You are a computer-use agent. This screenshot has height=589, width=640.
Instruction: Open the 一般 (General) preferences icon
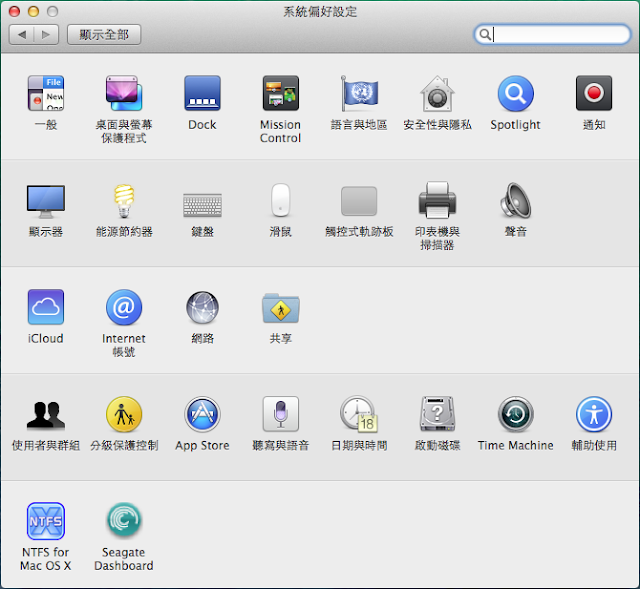click(46, 93)
